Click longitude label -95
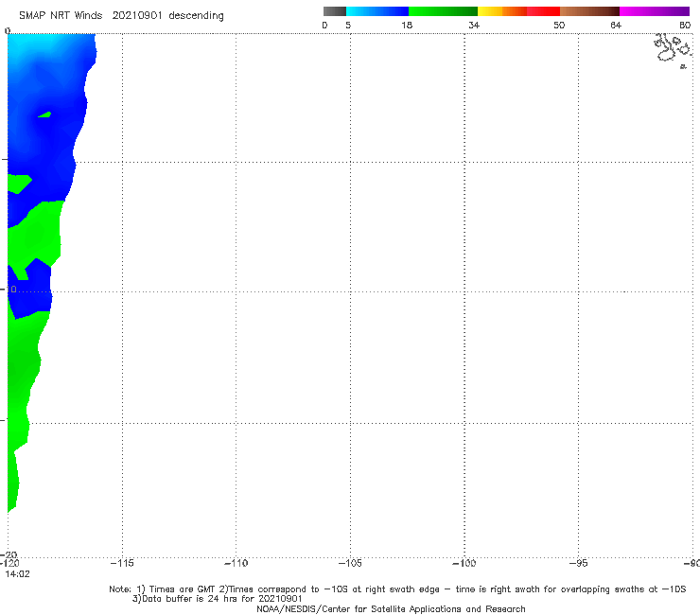The image size is (700, 615). click(x=579, y=563)
